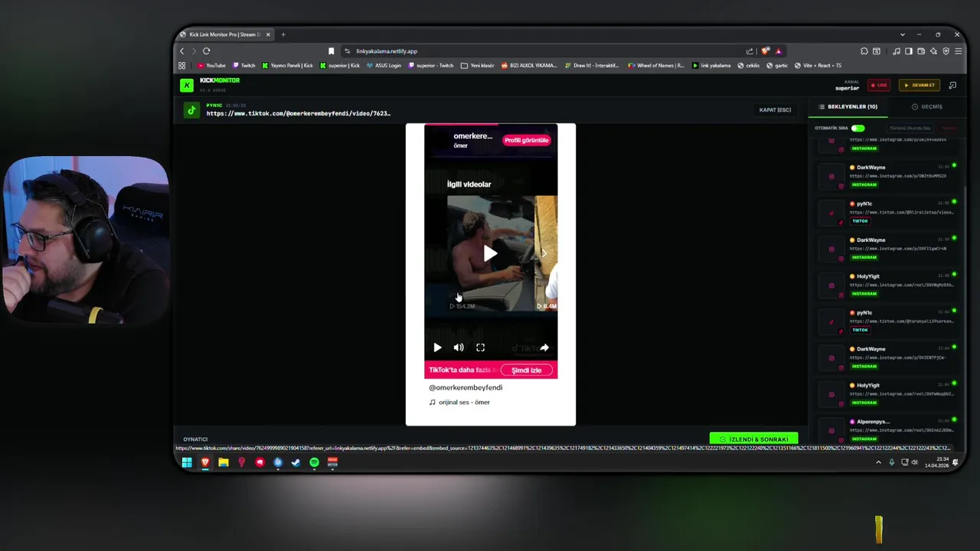Toggle the OTOMATİK SIRA switch
This screenshot has height=551, width=980.
tap(857, 129)
